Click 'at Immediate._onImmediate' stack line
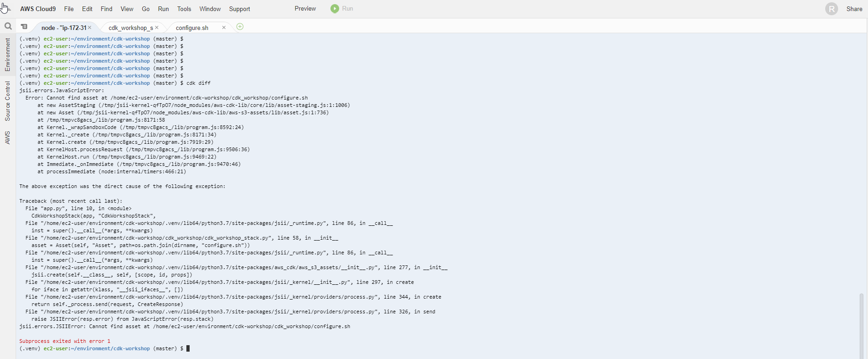Viewport: 868px width, 359px height. pos(139,164)
